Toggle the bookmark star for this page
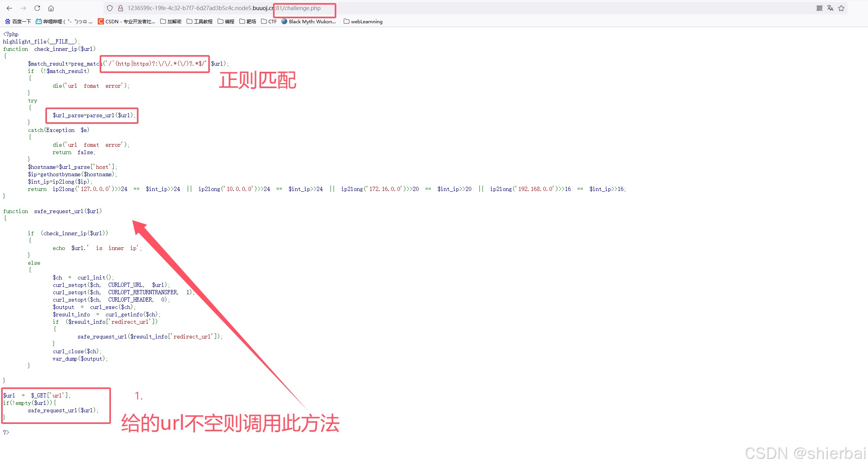Image resolution: width=868 pixels, height=467 pixels. pyautogui.click(x=841, y=8)
